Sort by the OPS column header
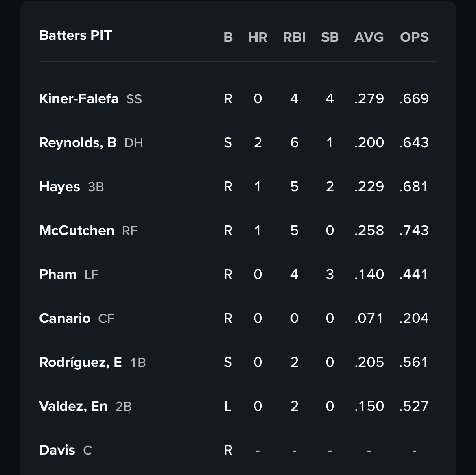Screen dimensions: 476x475 414,37
